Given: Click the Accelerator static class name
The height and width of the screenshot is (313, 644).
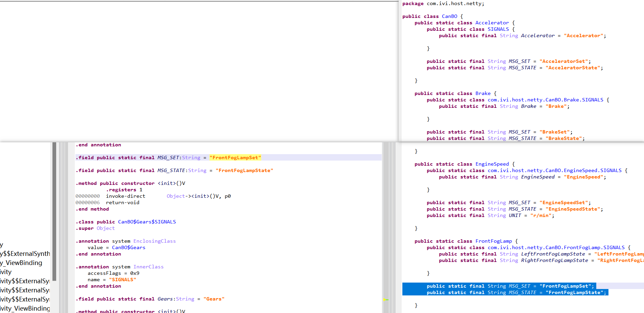Looking at the screenshot, I should point(492,23).
